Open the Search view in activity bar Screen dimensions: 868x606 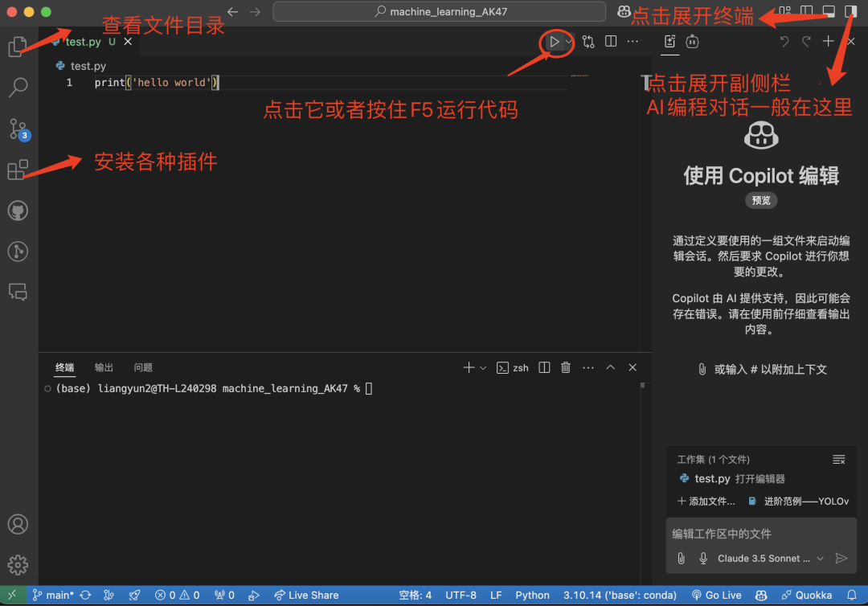pyautogui.click(x=18, y=87)
